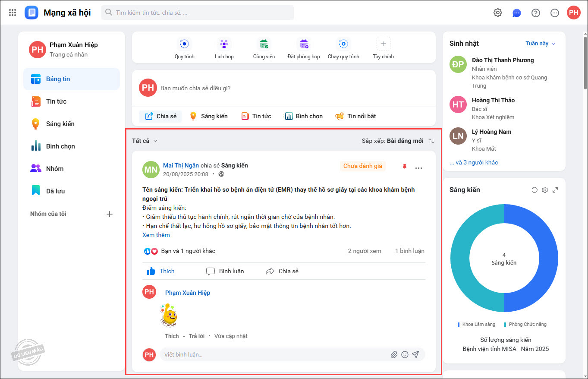This screenshot has width=588, height=379.
Task: Open the Công việc shortcut
Action: tap(264, 48)
